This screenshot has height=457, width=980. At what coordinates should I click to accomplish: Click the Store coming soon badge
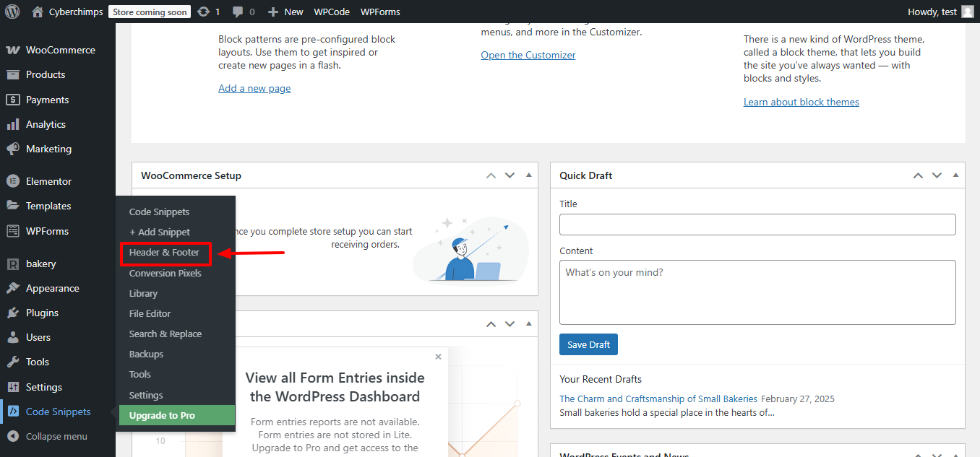150,12
